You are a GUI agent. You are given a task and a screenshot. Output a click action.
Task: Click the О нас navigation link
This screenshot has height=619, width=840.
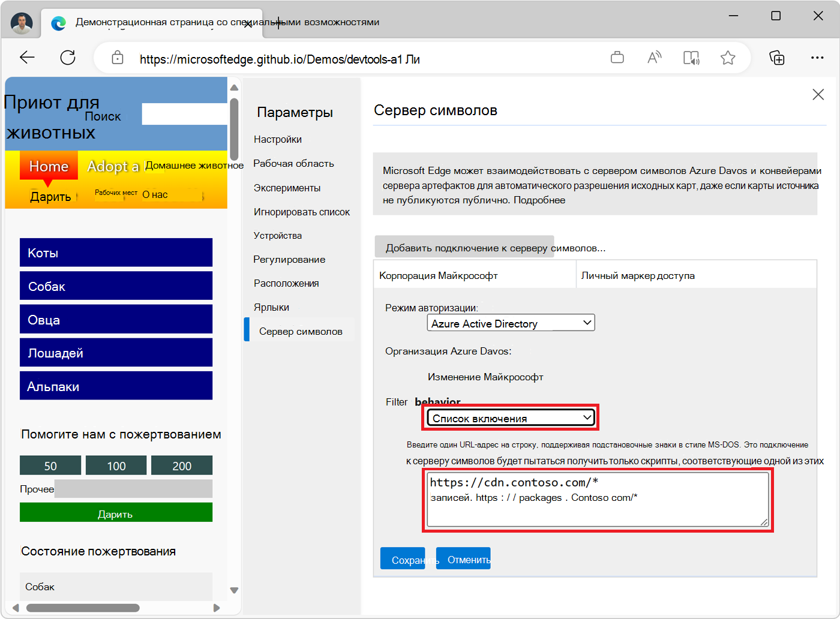pyautogui.click(x=155, y=194)
